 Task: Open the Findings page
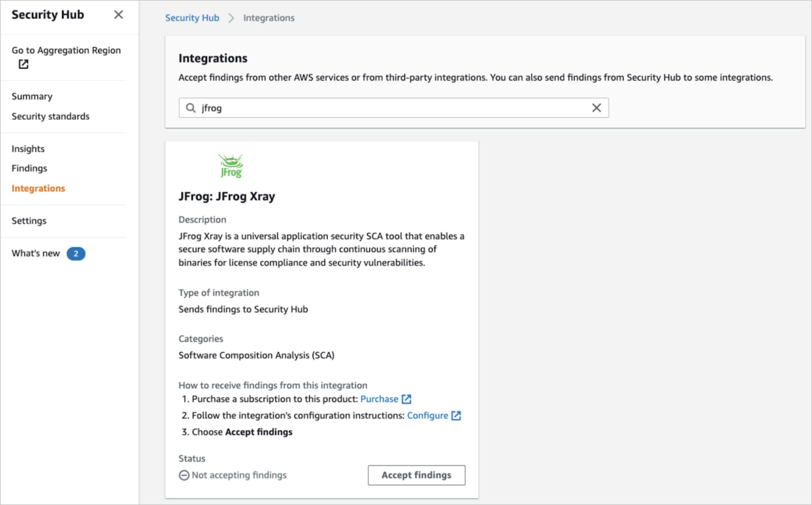(29, 168)
